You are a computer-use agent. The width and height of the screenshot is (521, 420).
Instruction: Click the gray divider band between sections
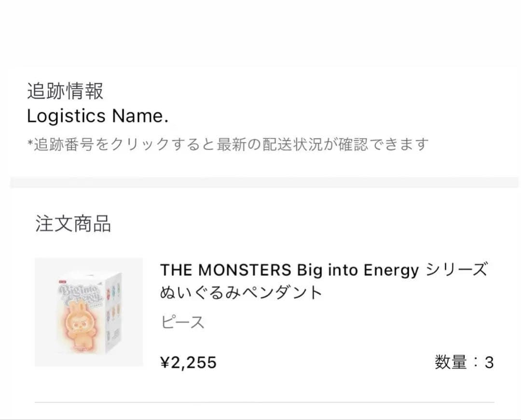264,182
